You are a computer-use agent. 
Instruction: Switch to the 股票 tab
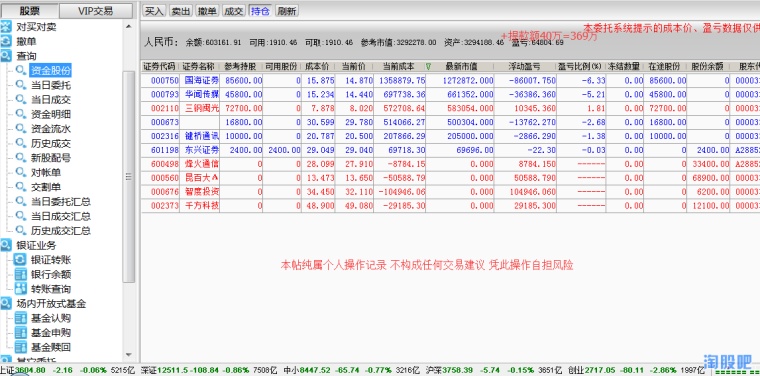(30, 11)
